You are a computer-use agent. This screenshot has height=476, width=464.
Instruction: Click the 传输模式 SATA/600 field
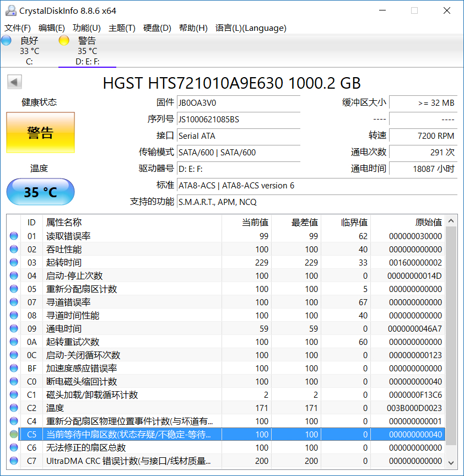[x=239, y=153]
